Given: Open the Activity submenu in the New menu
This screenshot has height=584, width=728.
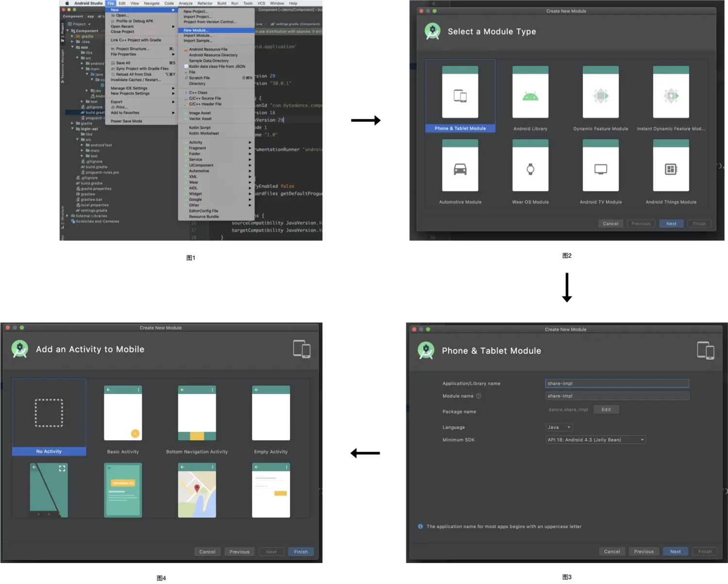Looking at the screenshot, I should point(216,142).
